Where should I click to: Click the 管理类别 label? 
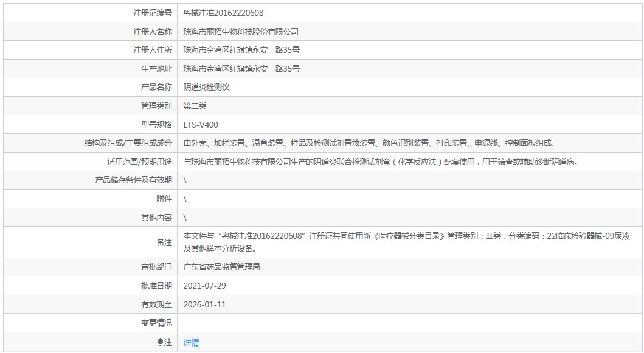click(156, 106)
